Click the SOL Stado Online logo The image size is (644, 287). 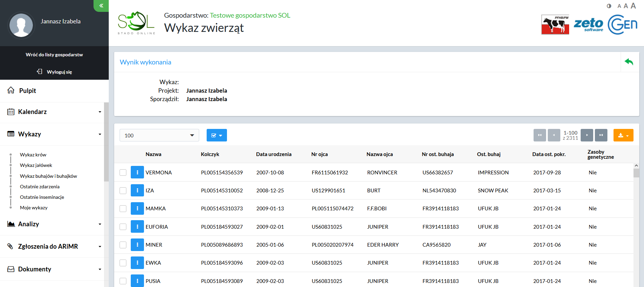point(137,23)
